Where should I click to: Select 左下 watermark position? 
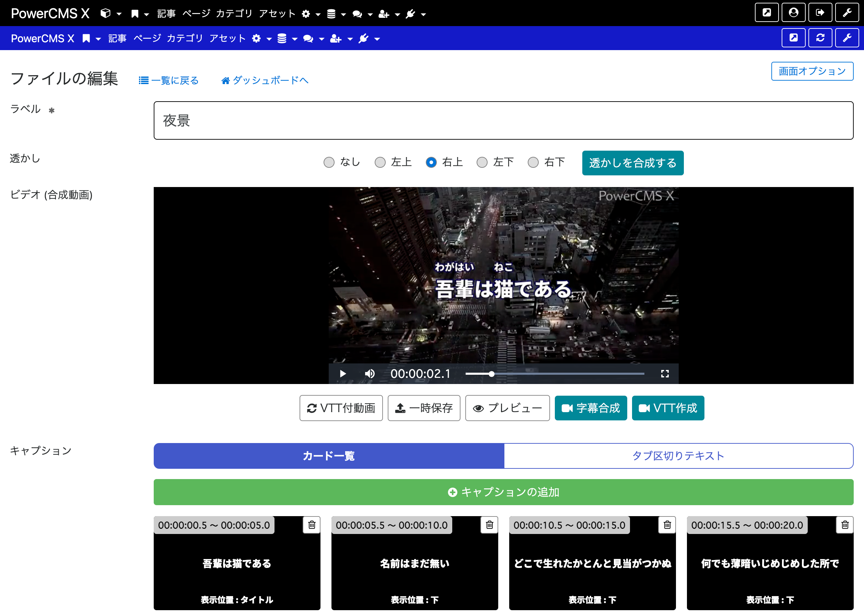click(x=482, y=162)
